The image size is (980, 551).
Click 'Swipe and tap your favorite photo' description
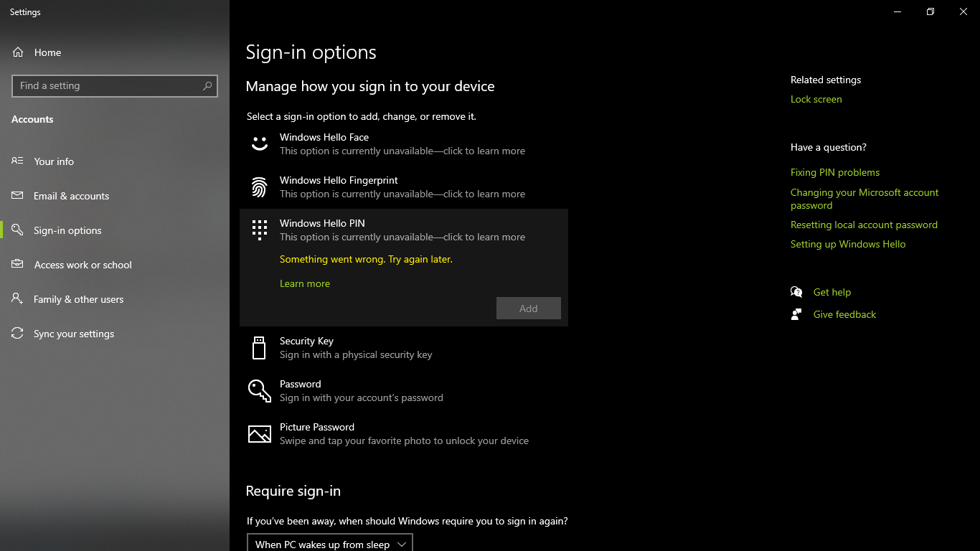404,441
